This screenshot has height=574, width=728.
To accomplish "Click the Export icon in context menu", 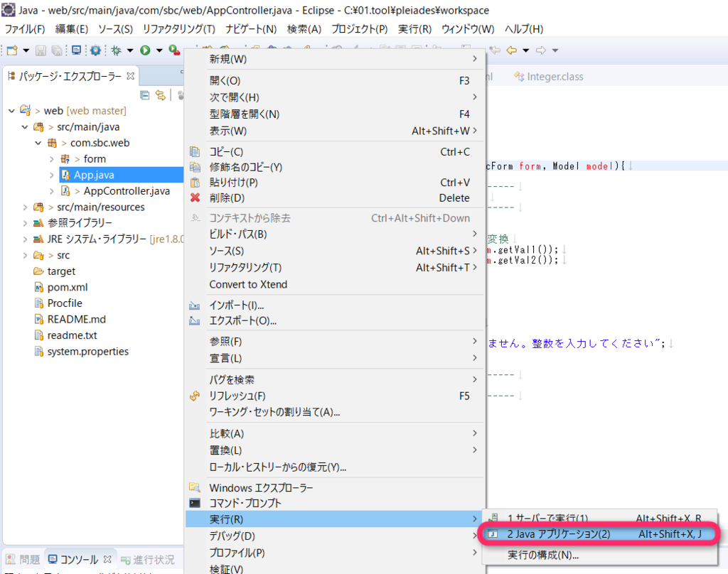I will pos(195,320).
